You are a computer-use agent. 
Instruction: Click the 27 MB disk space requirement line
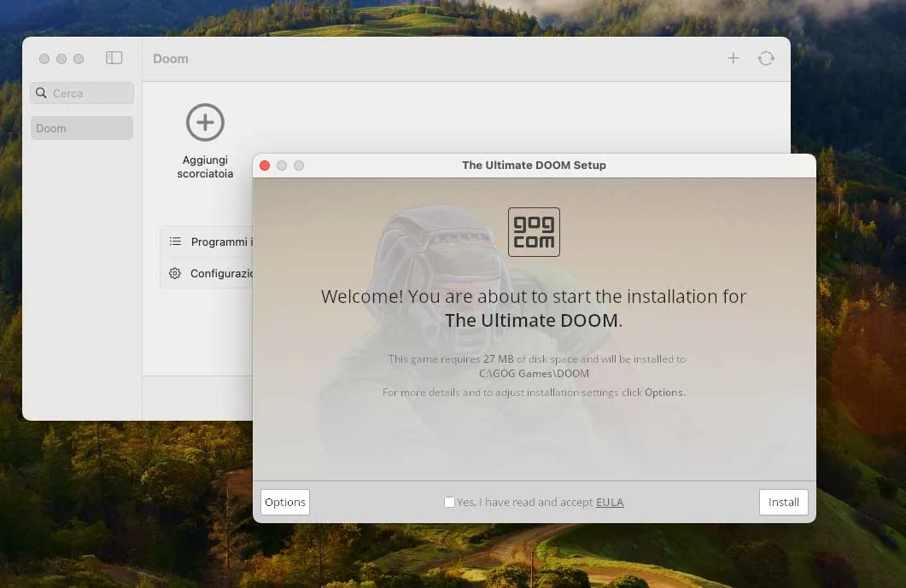coord(537,358)
